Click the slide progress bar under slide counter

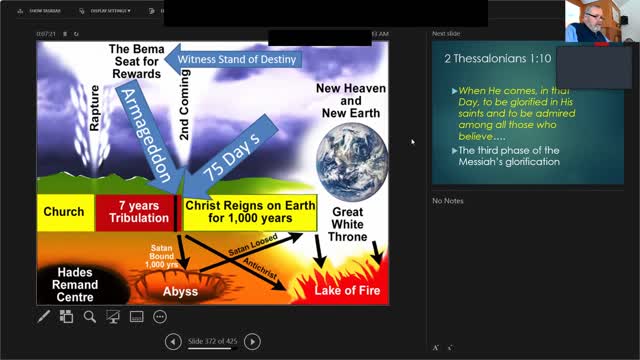click(x=213, y=349)
